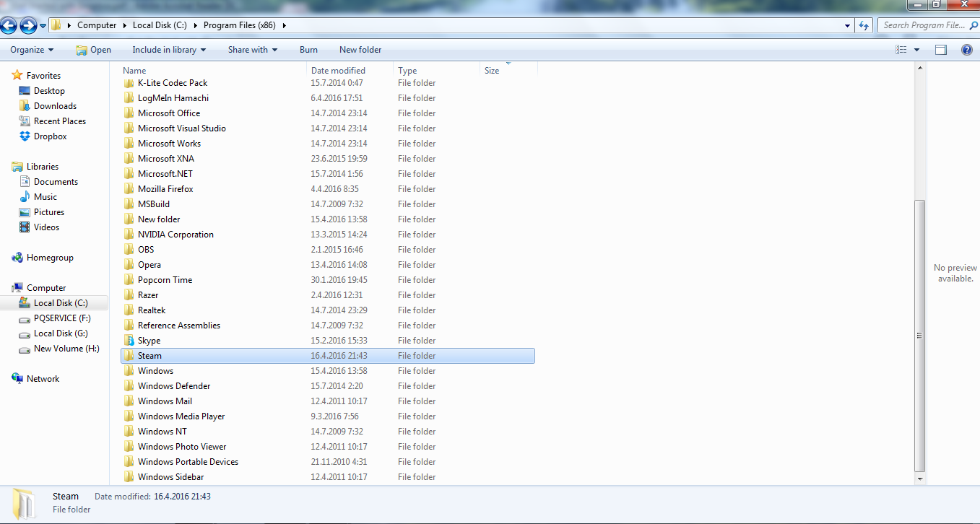Select the Local Disk (G:) drive

pyautogui.click(x=61, y=333)
